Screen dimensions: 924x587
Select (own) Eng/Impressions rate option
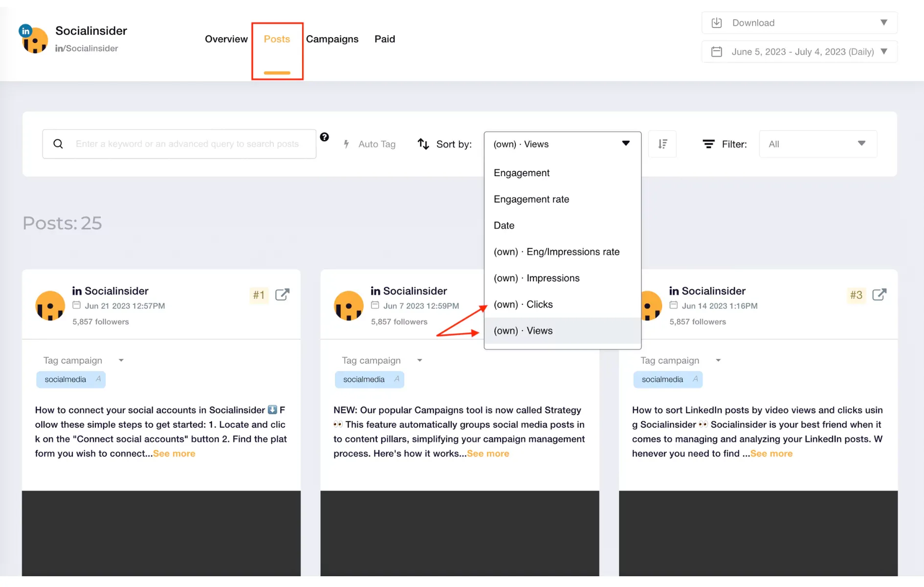[562, 252]
